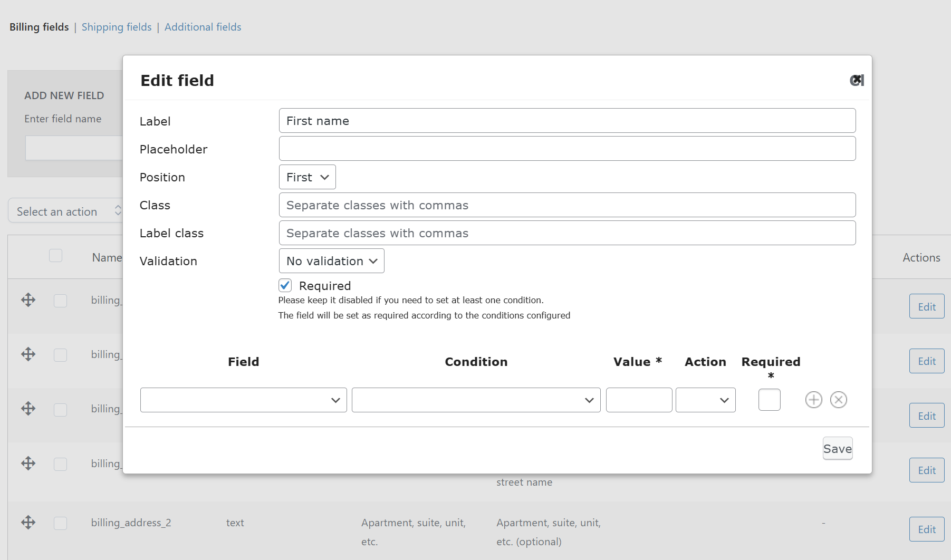Click the drag handle for billing_address_2 row
Image resolution: width=951 pixels, height=560 pixels.
click(x=28, y=523)
